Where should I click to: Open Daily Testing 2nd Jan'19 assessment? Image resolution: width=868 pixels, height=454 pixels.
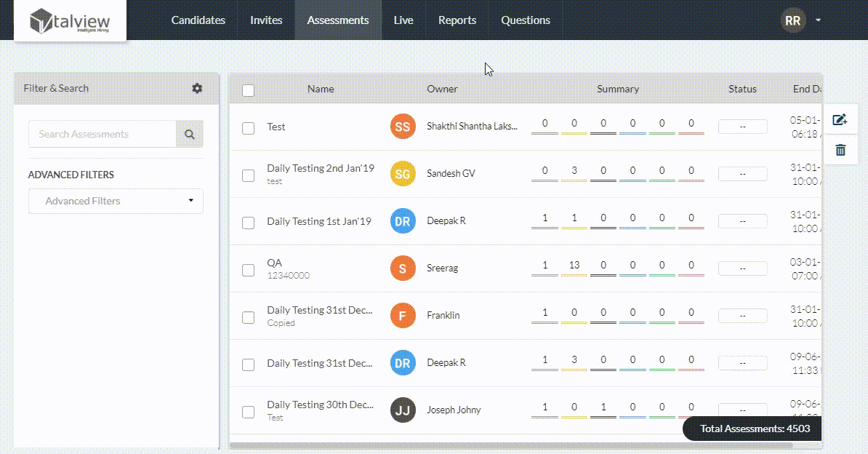(x=321, y=168)
